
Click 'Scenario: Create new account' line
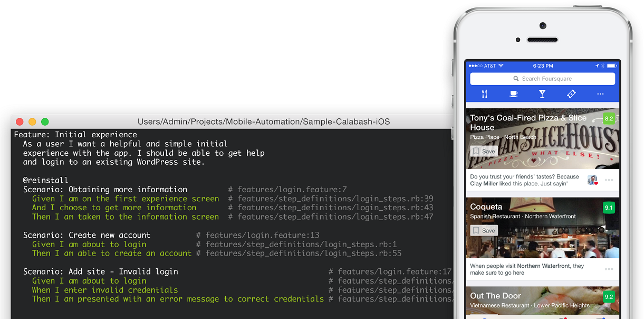point(86,235)
